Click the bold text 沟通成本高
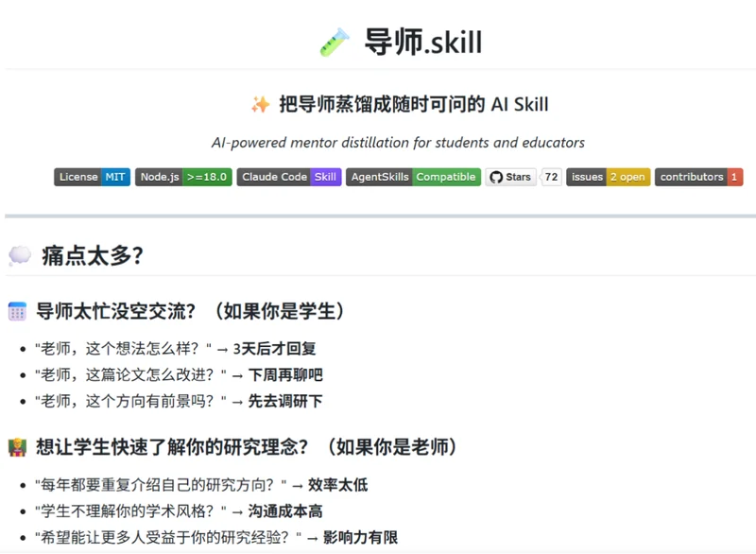Screen dimensions: 756x554 (x=285, y=511)
